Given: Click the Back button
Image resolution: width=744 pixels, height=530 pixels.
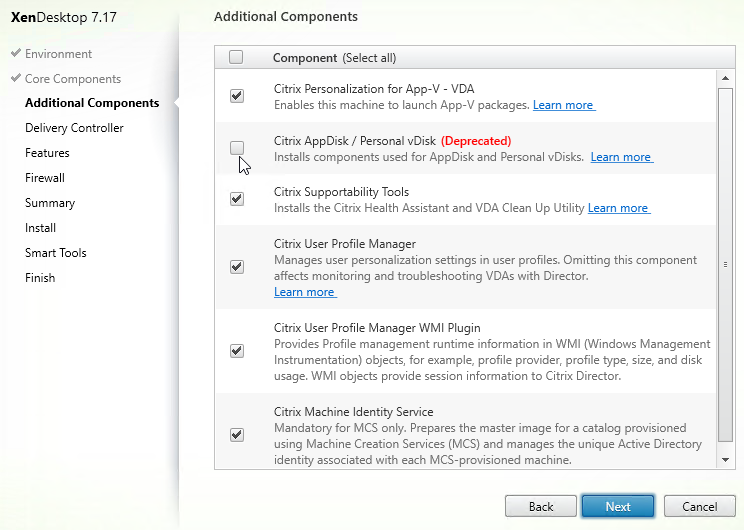Looking at the screenshot, I should [x=541, y=506].
